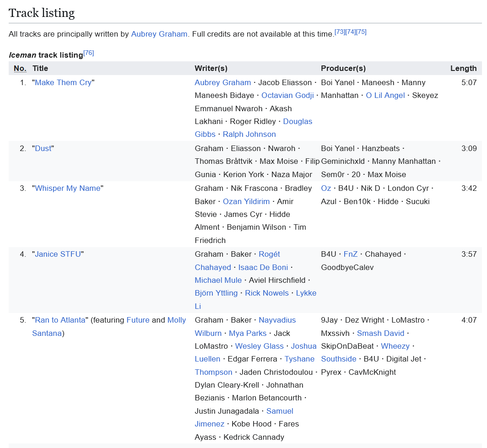Screen dimensions: 487x448
Task: Open citation reference 73
Action: 340,32
